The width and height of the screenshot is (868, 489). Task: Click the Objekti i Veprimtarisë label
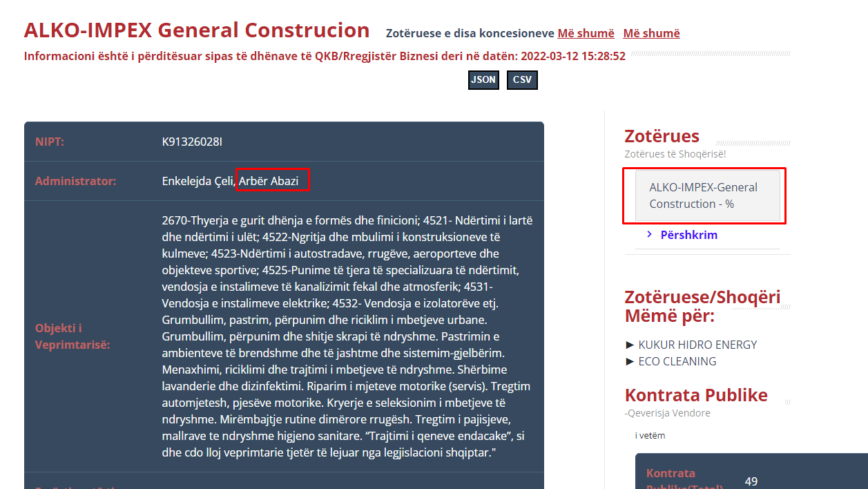click(x=73, y=336)
